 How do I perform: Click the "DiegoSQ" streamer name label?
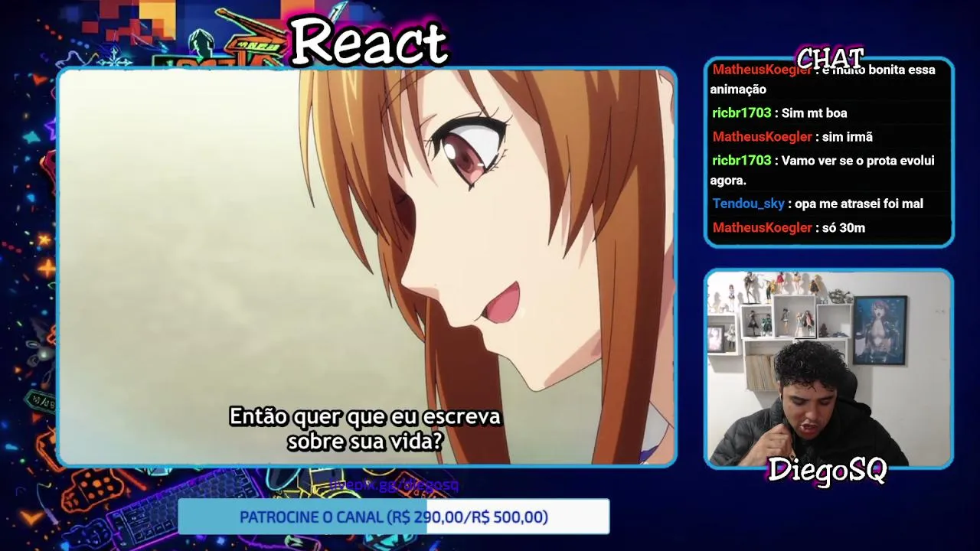point(827,470)
